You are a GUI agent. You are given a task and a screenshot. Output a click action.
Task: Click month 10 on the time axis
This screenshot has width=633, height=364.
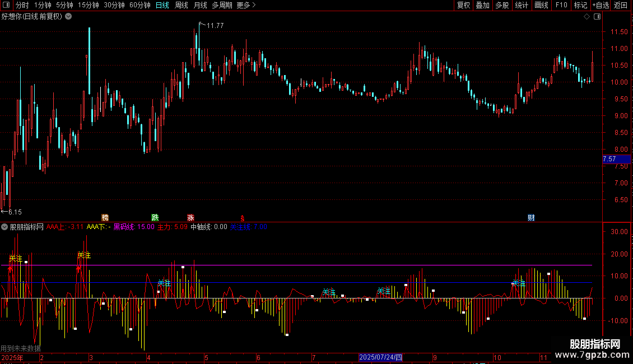pyautogui.click(x=497, y=357)
